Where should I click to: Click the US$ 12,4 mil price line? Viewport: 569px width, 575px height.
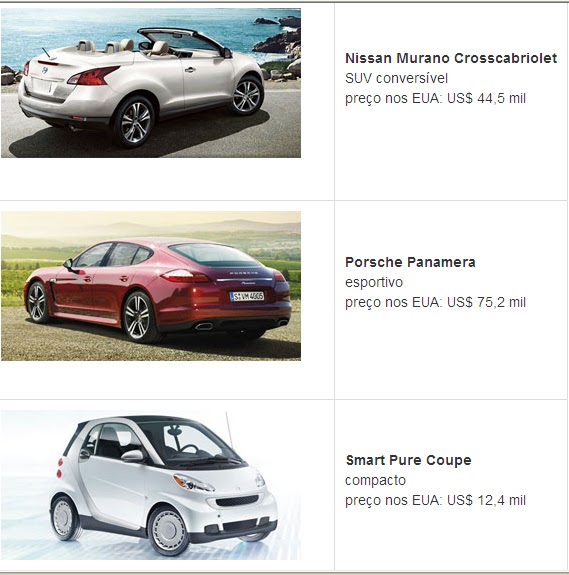(436, 501)
